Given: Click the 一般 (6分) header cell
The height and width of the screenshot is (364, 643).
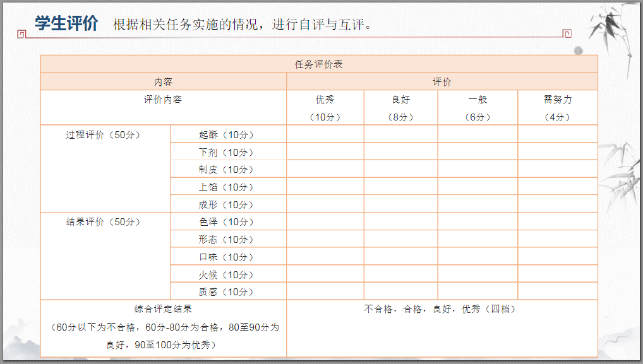Looking at the screenshot, I should click(478, 108).
